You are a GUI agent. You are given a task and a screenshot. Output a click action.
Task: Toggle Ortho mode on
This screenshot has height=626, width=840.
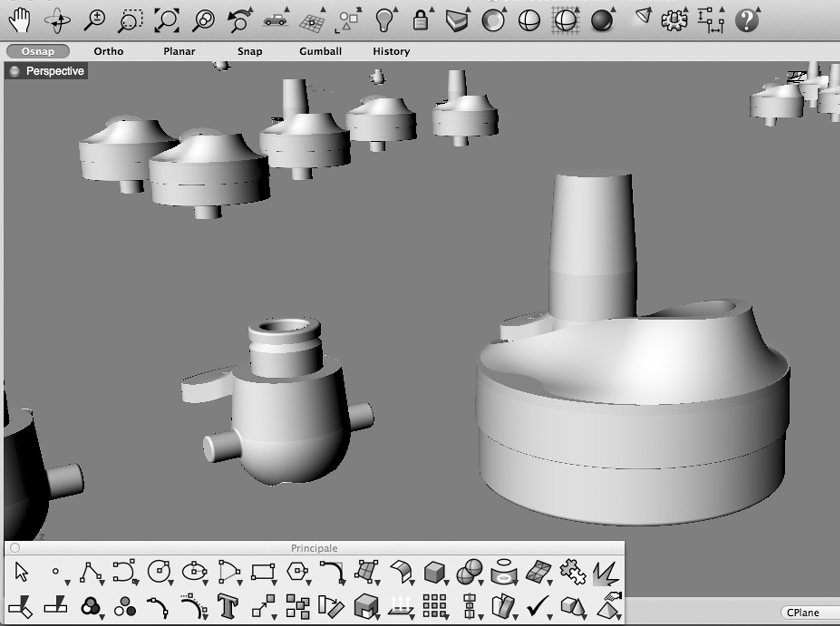(108, 51)
